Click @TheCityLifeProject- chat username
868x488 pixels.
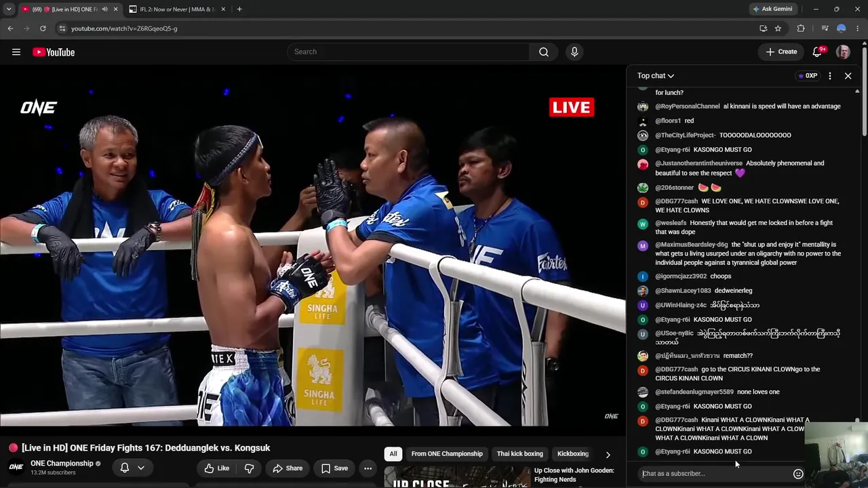(x=685, y=135)
